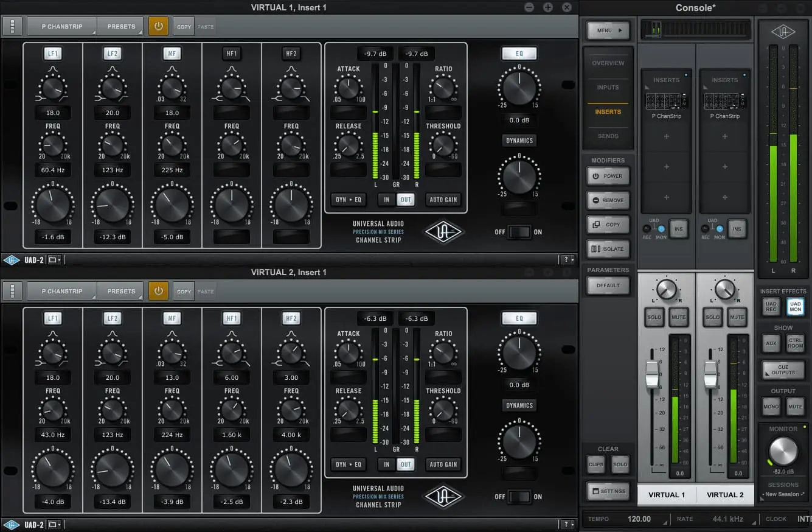The height and width of the screenshot is (532, 812).
Task: Select the MON radio under Virtual 1 inserts
Action: coord(661,228)
